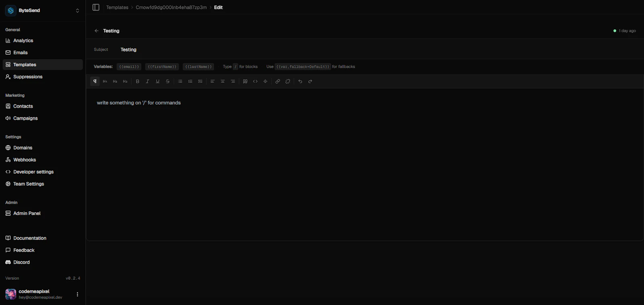Click the version number v0.2.4
The width and height of the screenshot is (644, 305).
click(73, 278)
